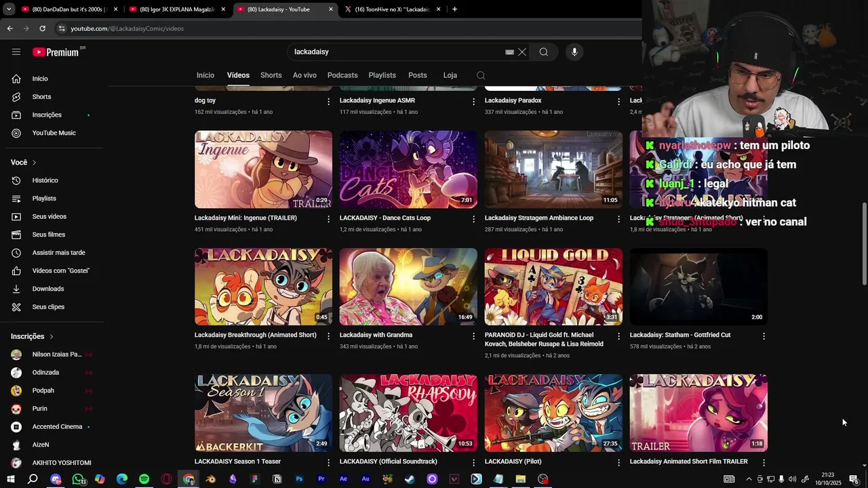Play Lackadaisy with Grandma thumbnail
This screenshot has width=868, height=488.
coord(408,287)
